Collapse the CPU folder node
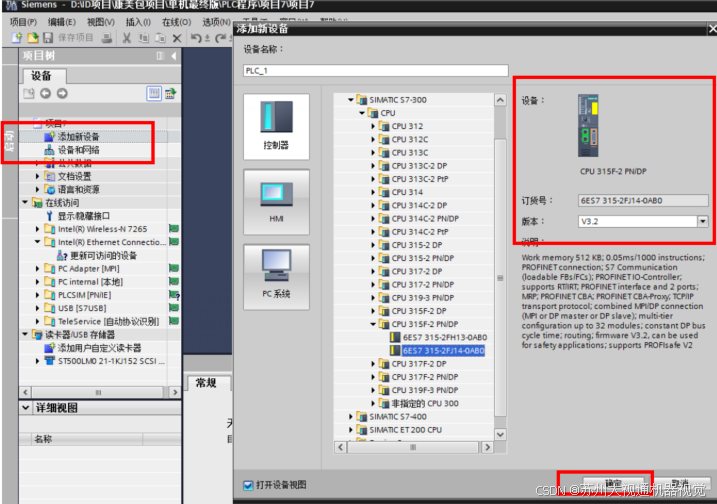717x504 pixels. pyautogui.click(x=362, y=113)
